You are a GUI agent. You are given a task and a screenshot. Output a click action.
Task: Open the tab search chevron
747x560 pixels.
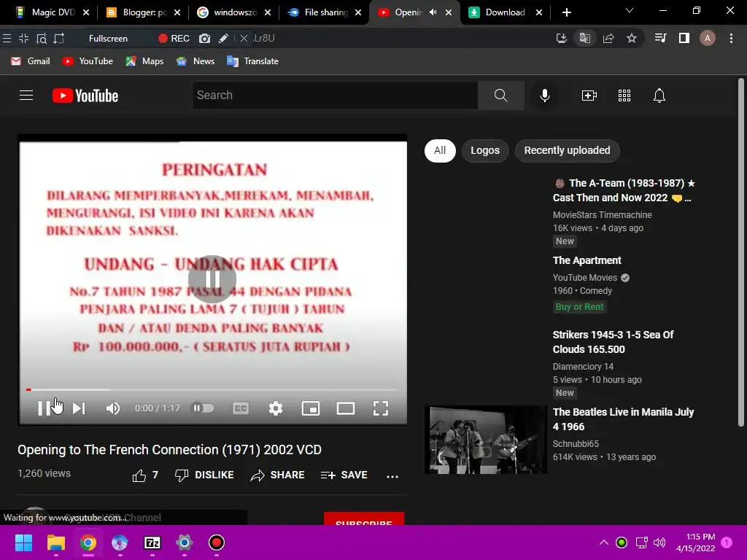coord(630,10)
